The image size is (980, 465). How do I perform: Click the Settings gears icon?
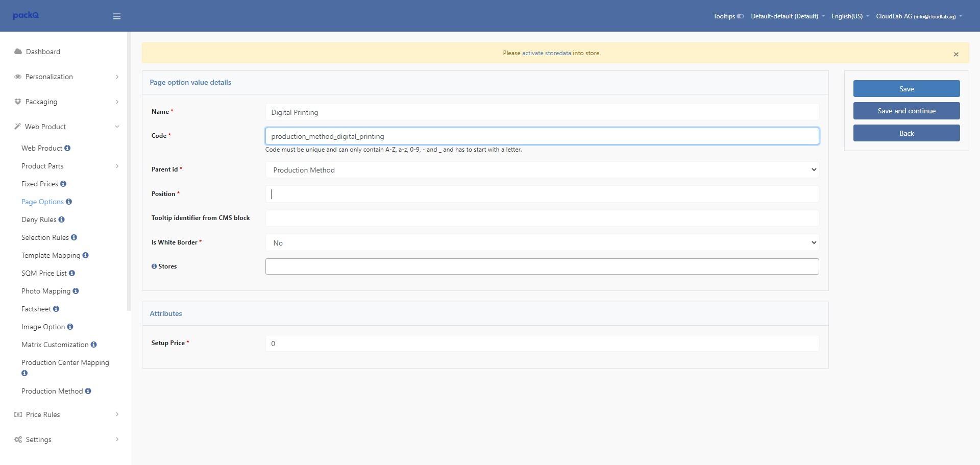pyautogui.click(x=18, y=439)
